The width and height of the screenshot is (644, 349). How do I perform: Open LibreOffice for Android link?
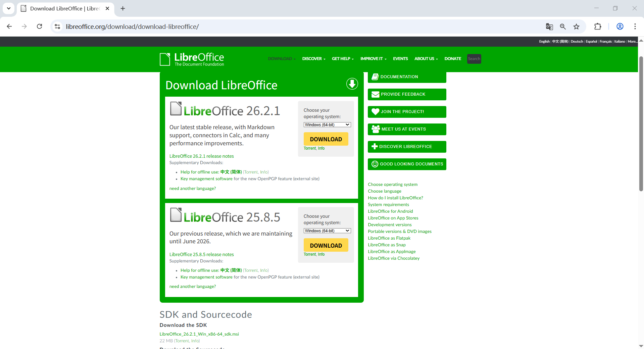(390, 211)
